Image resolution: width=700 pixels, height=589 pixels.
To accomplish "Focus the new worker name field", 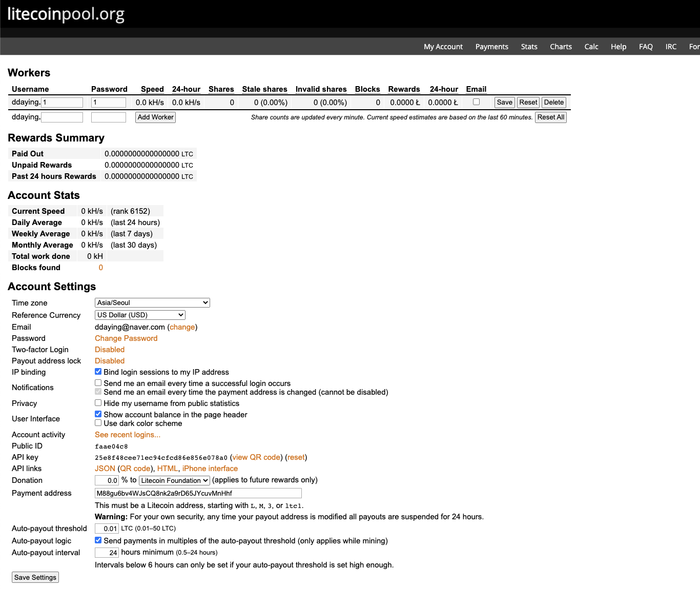I will point(62,117).
